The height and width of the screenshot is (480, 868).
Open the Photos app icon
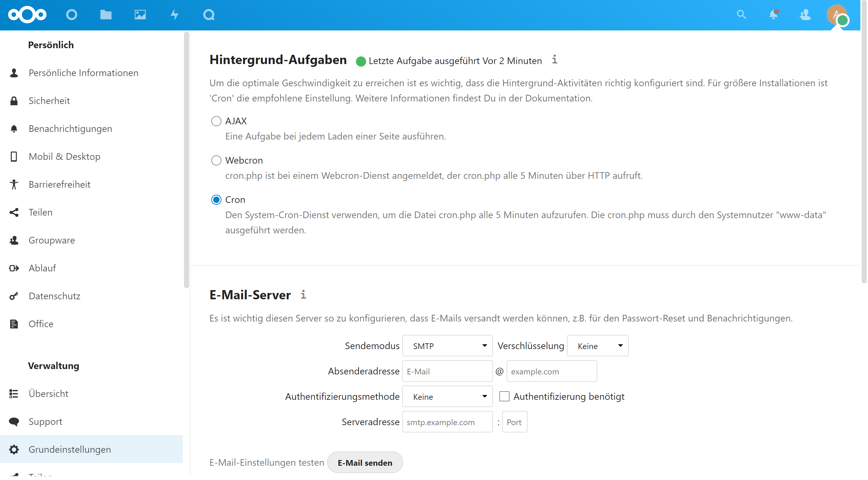point(140,15)
